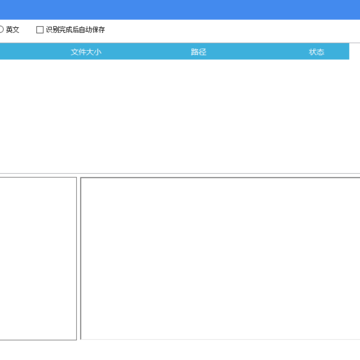Focus the top of the result text box
The height and width of the screenshot is (360, 360).
[220, 183]
